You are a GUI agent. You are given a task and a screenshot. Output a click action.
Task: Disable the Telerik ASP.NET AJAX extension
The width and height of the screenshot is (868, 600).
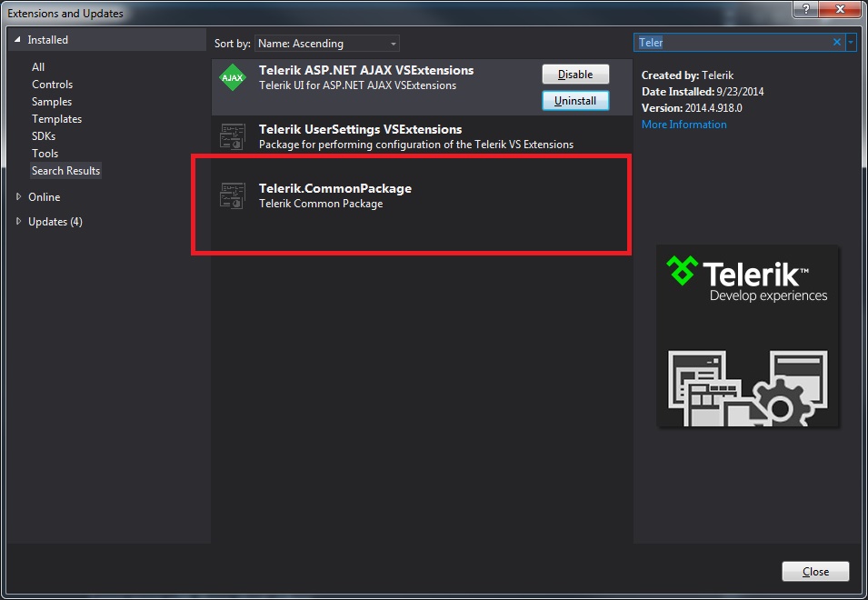point(575,75)
